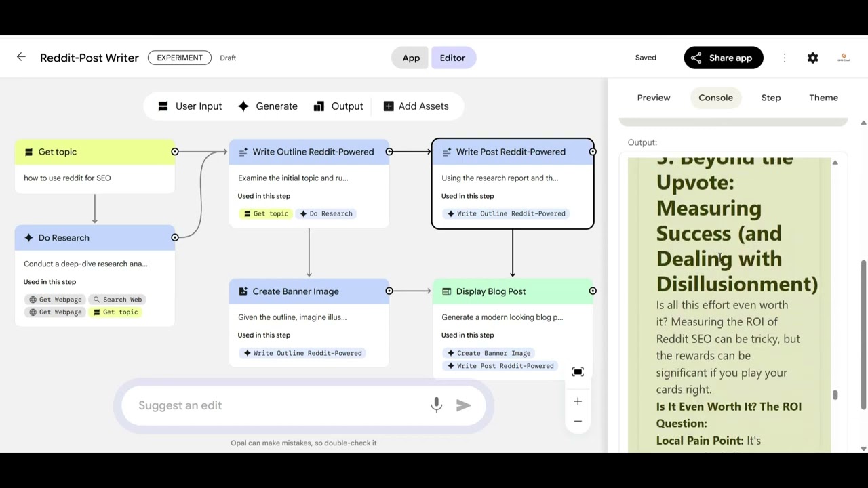Open the Theme tab
Viewport: 868px width, 488px height.
[823, 98]
